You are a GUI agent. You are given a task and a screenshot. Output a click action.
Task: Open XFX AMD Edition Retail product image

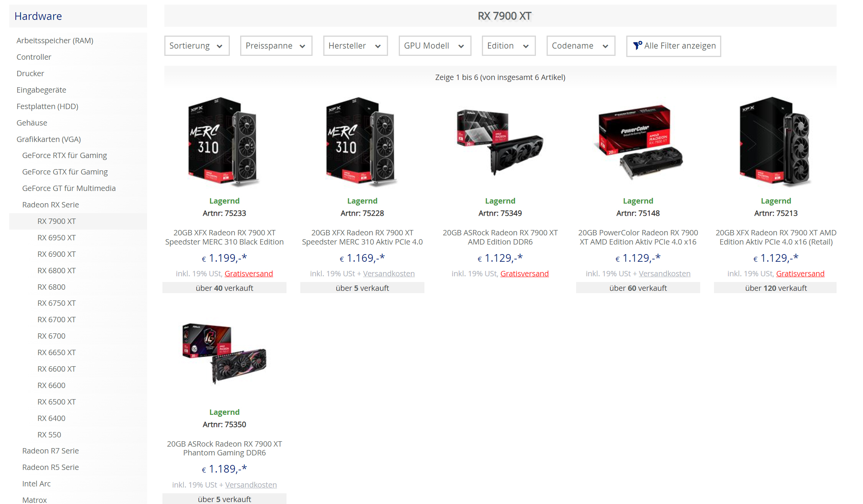(776, 142)
